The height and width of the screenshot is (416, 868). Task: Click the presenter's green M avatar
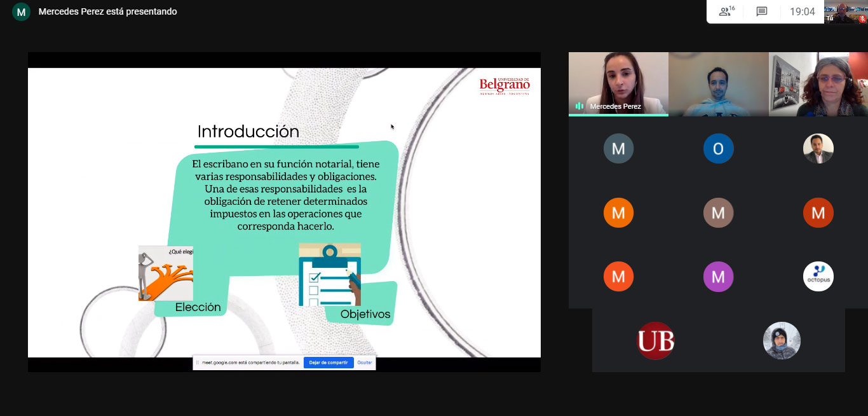click(x=21, y=11)
